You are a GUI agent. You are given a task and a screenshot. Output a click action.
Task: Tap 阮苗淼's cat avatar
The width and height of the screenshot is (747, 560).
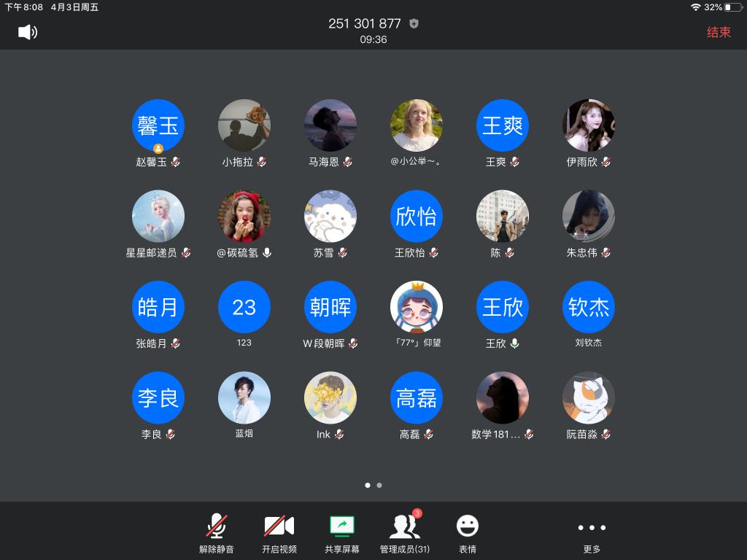pyautogui.click(x=589, y=398)
